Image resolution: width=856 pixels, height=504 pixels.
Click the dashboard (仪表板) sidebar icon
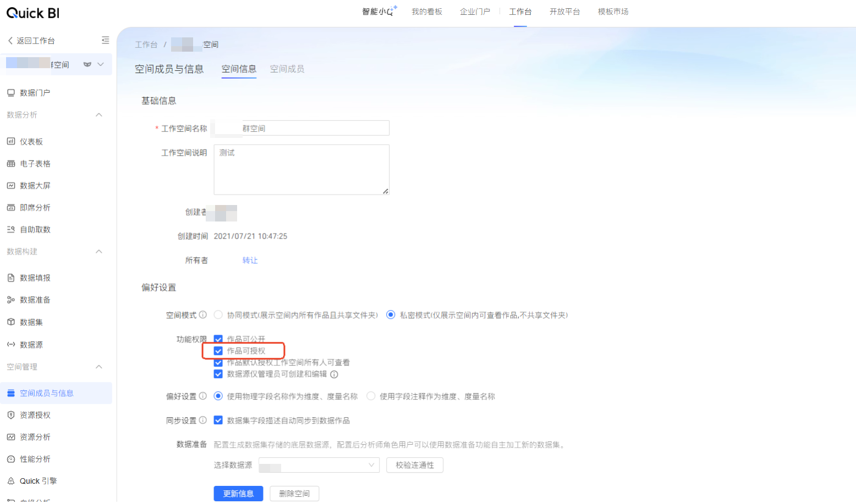[11, 141]
